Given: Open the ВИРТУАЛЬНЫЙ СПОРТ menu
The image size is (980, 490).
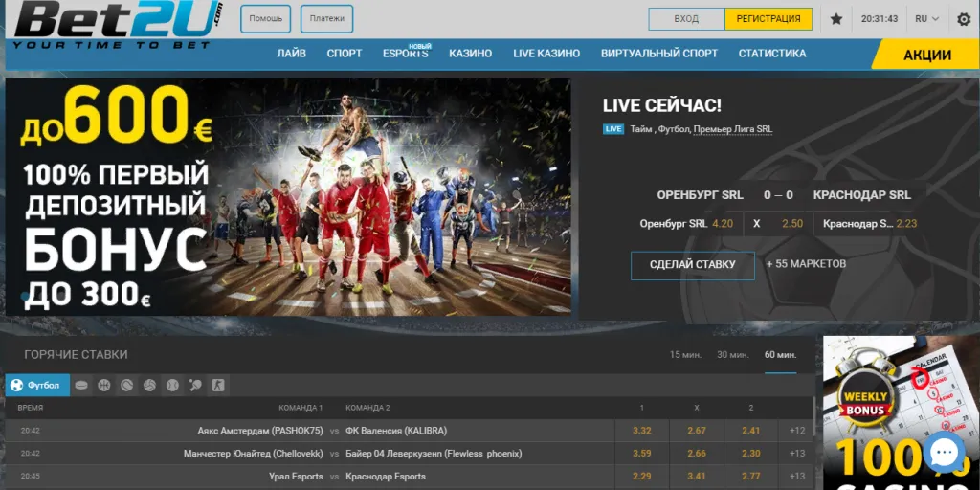Looking at the screenshot, I should [659, 54].
